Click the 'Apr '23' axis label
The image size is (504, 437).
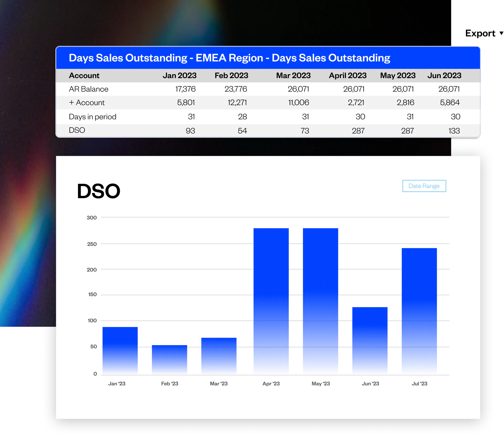(x=271, y=384)
